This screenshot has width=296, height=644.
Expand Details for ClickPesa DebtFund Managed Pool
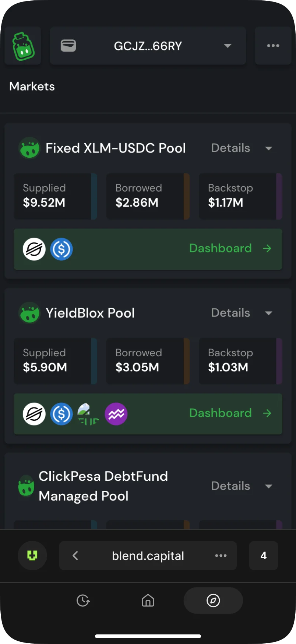click(x=242, y=486)
